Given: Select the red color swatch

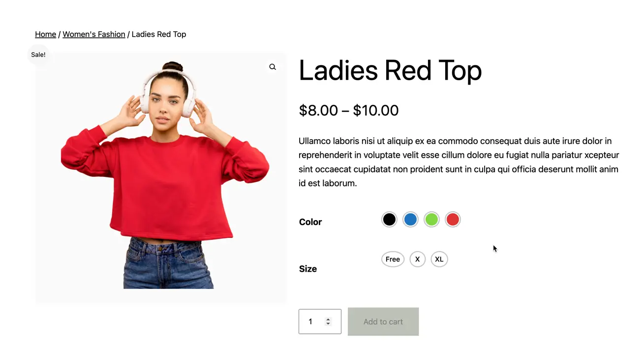Looking at the screenshot, I should 453,219.
